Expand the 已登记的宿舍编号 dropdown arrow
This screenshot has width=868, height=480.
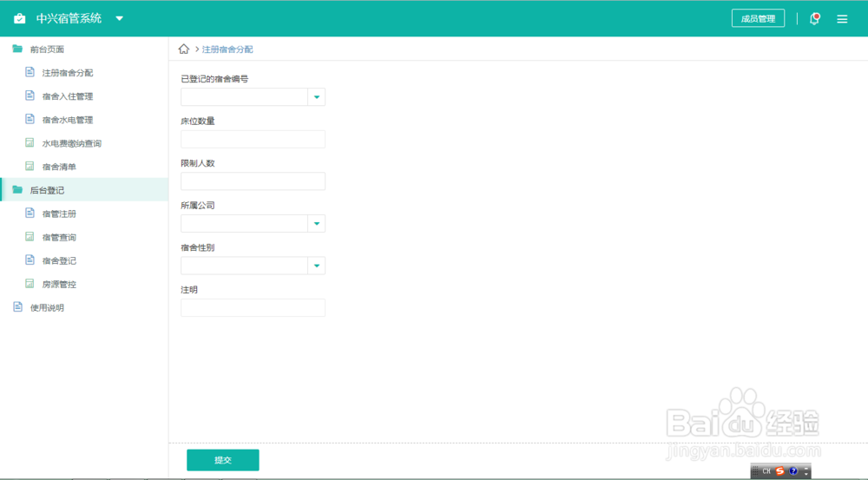click(x=317, y=97)
